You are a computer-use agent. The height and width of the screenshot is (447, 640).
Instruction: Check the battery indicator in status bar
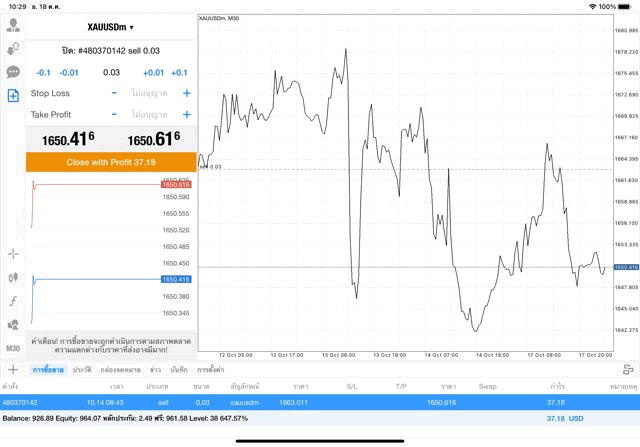click(624, 7)
